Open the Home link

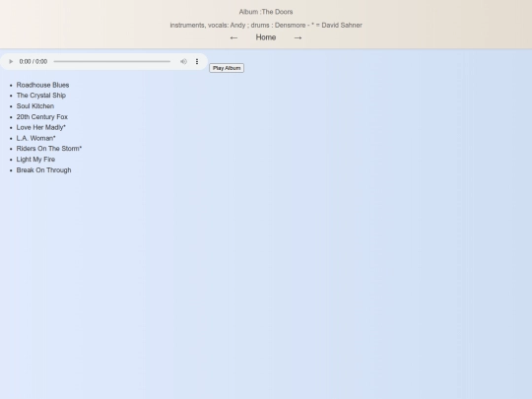click(266, 37)
